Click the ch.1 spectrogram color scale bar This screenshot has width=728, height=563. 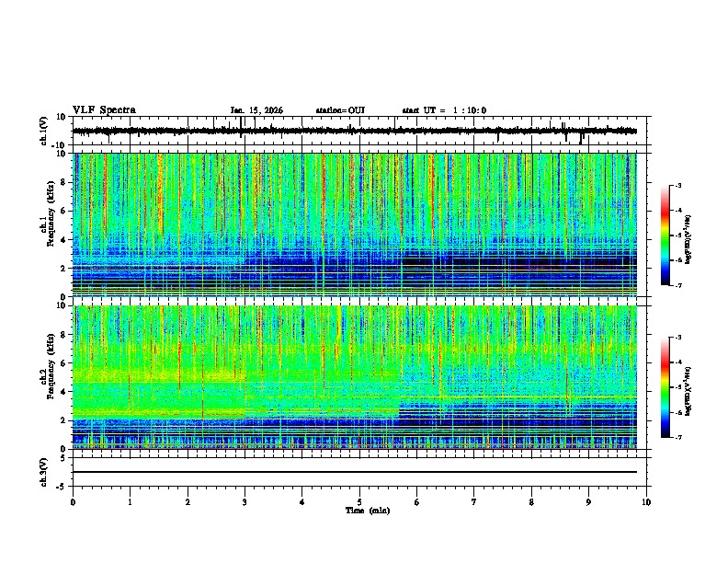[665, 236]
